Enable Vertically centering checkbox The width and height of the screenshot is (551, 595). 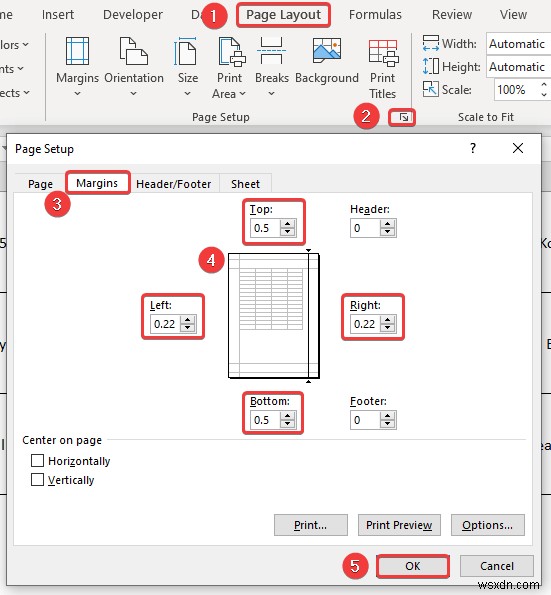37,479
